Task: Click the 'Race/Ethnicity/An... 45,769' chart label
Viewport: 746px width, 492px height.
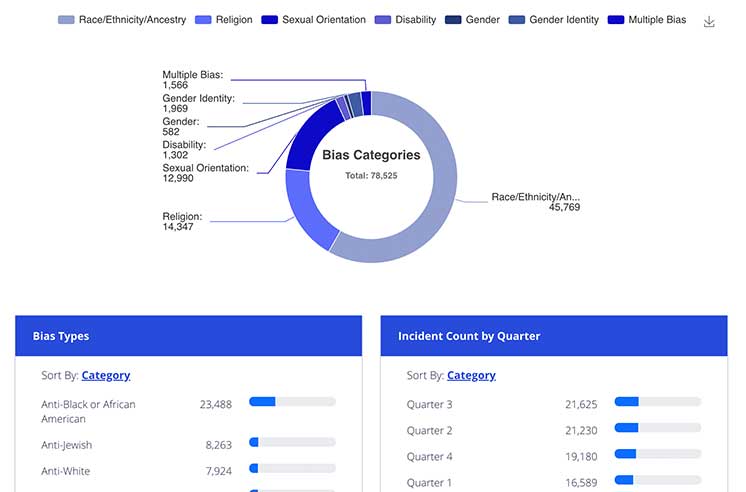Action: pos(536,202)
